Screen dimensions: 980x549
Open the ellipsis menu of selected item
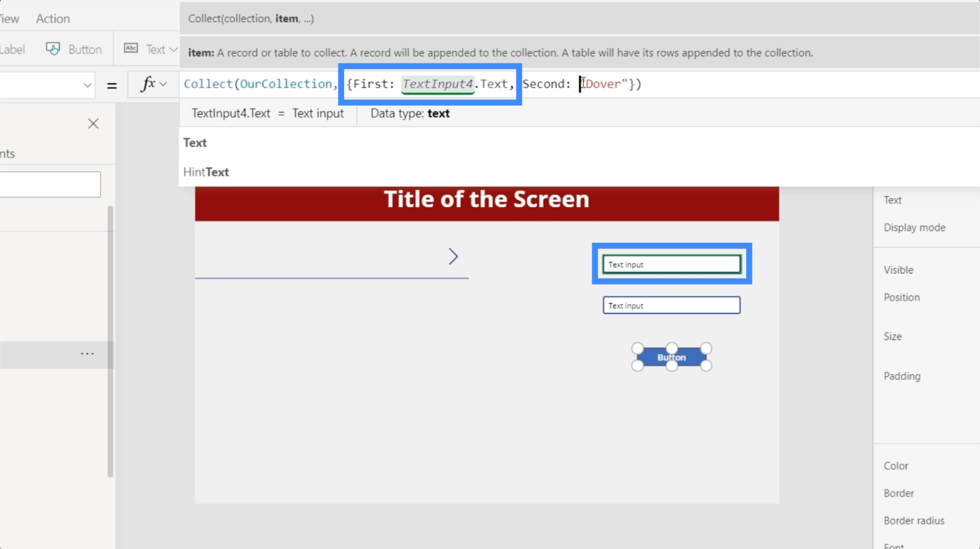[87, 354]
